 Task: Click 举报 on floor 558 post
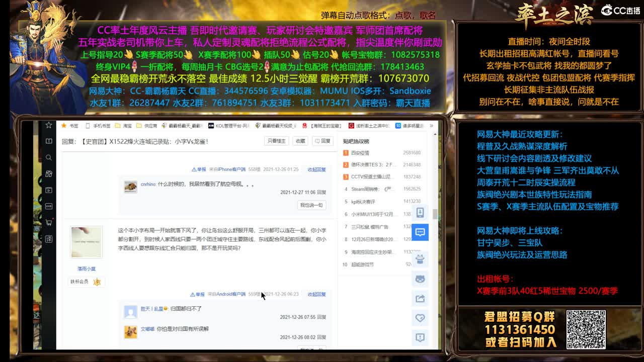199,169
